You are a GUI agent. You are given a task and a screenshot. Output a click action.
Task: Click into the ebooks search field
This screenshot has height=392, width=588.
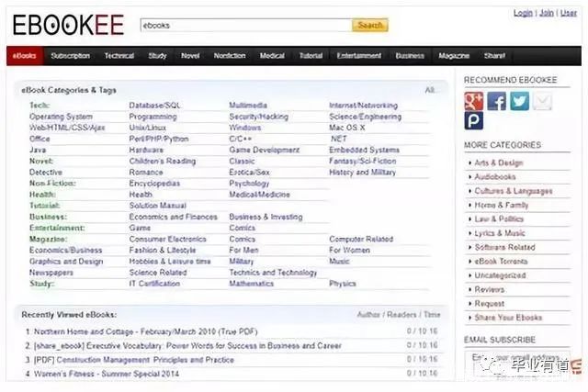(x=246, y=25)
